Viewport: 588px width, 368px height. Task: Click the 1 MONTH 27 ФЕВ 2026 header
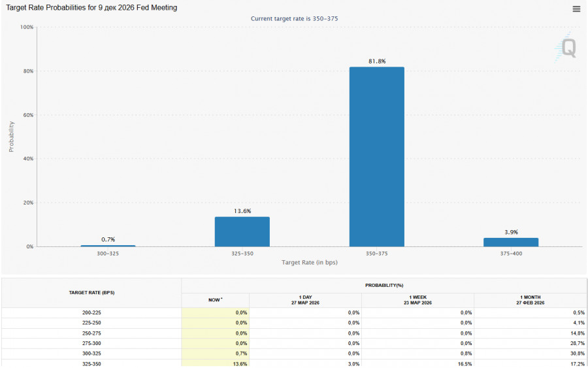click(530, 300)
